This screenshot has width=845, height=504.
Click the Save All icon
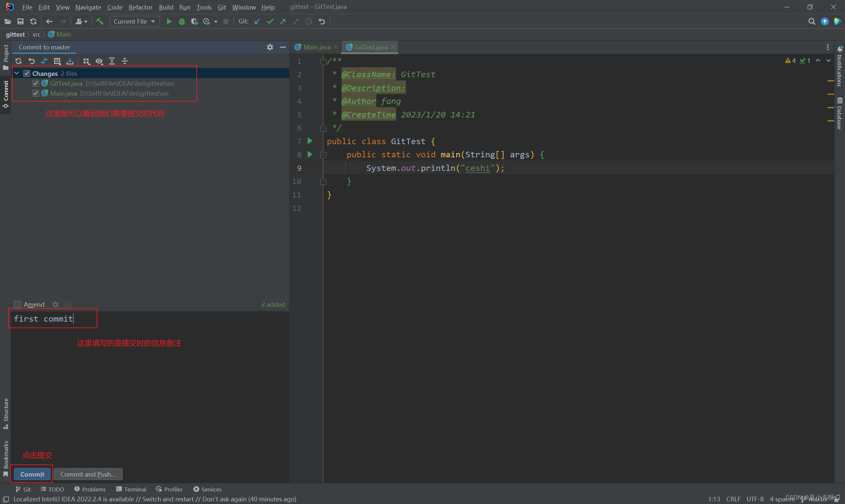coord(20,21)
